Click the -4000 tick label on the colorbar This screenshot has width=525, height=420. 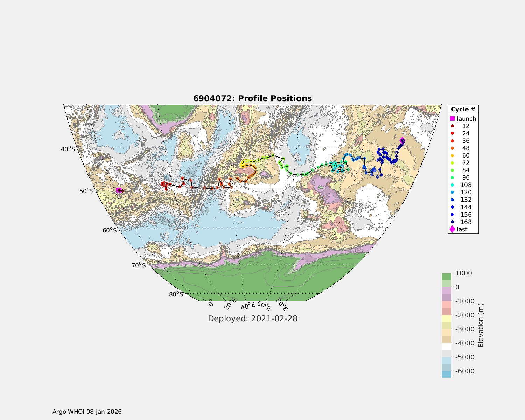(464, 343)
